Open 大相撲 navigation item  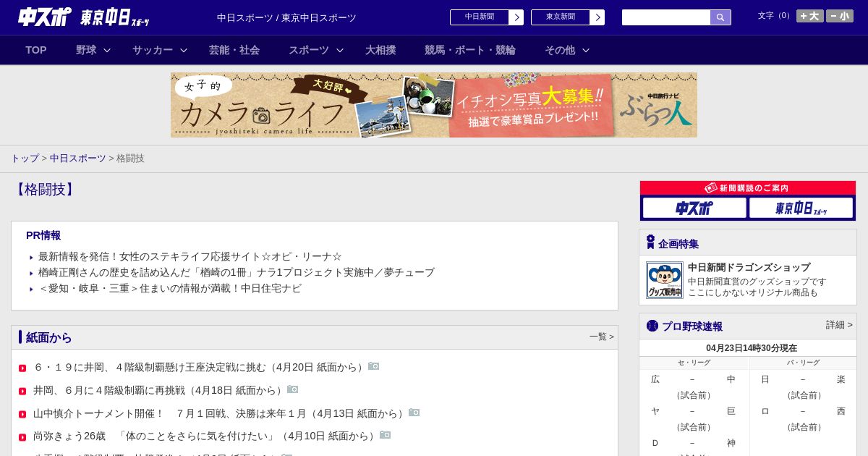(x=380, y=50)
